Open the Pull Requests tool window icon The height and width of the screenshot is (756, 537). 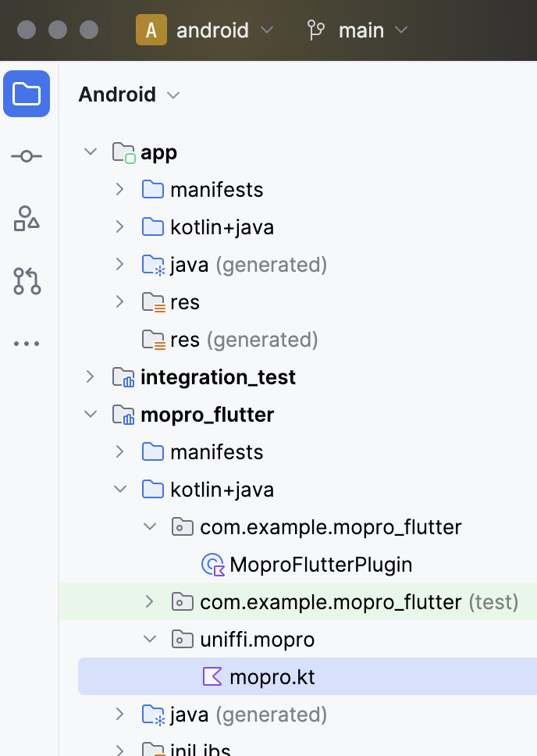(x=27, y=280)
